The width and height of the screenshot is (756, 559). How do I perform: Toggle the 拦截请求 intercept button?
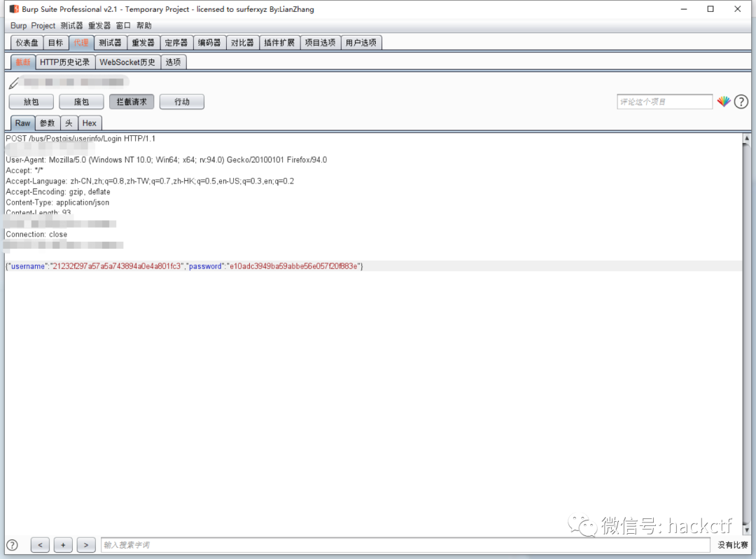tap(132, 102)
